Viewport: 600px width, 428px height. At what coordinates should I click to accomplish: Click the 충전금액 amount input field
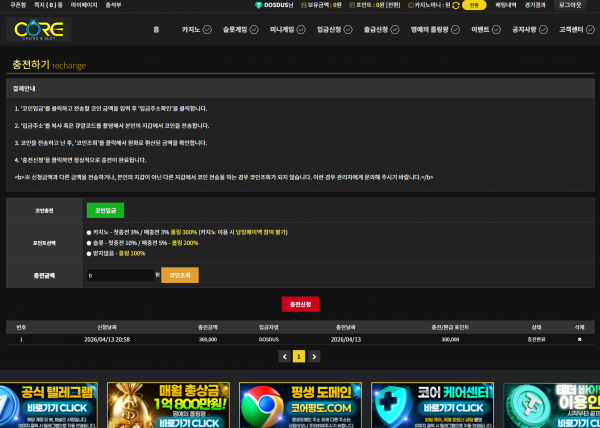pos(121,274)
